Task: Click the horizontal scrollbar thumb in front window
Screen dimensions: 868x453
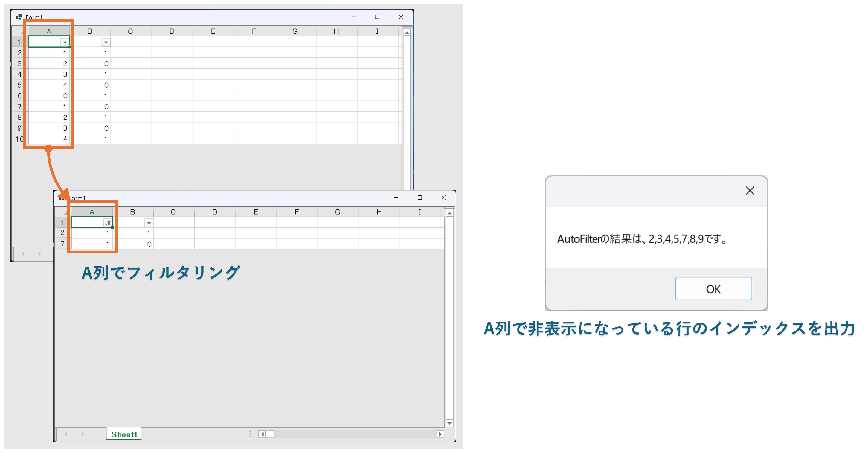Action: 270,434
